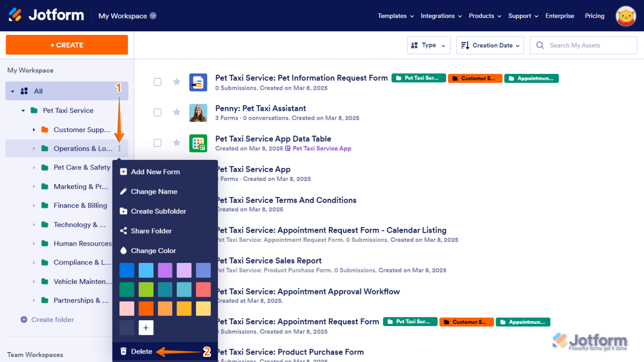Open the Enterprise link
This screenshot has width=644, height=362.
560,16
